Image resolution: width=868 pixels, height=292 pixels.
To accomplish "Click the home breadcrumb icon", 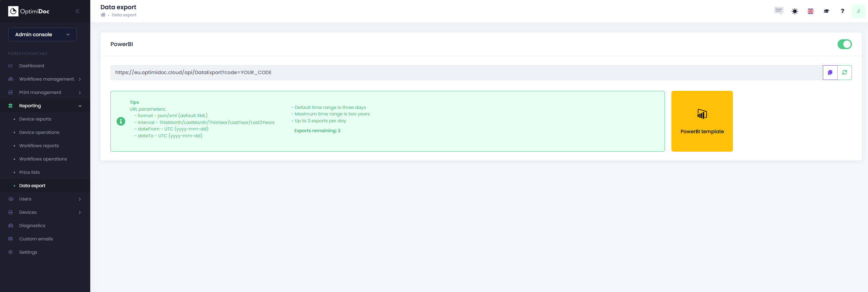I will [103, 15].
